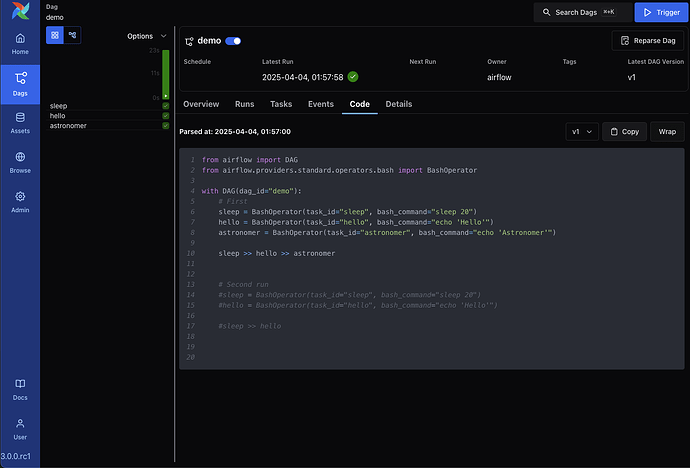The width and height of the screenshot is (690, 468).
Task: Select the sleep task row
Action: tap(109, 106)
